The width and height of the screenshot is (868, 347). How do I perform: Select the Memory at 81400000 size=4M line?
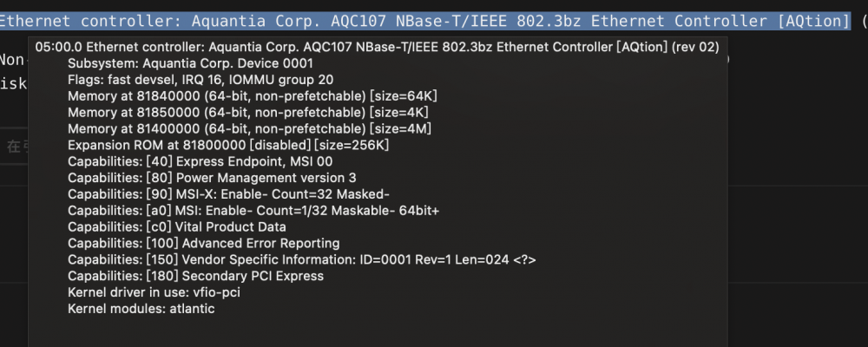[x=250, y=129]
